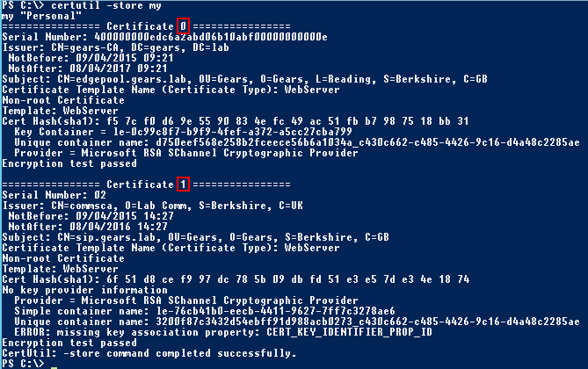The image size is (588, 369).
Task: Click the first Encryption test passed line
Action: click(69, 163)
